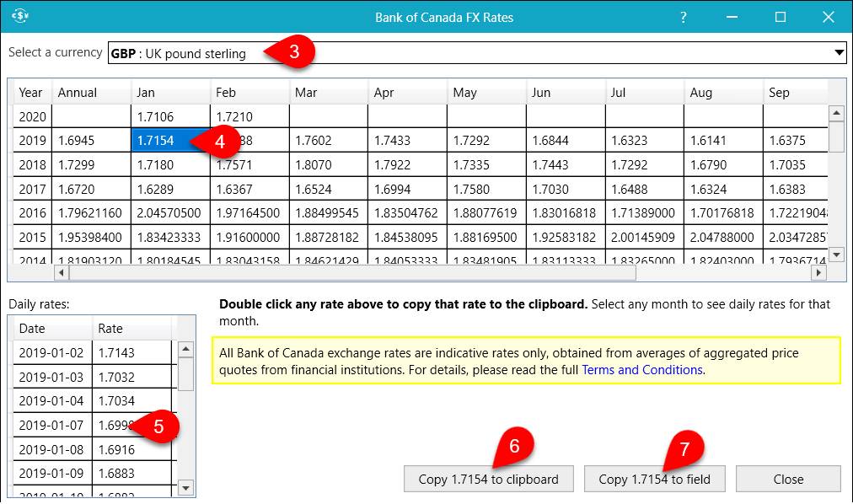Select the 2017 Jan rate 1.6289

171,189
